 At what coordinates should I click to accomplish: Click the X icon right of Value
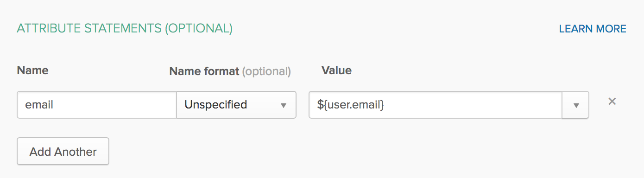coord(612,102)
